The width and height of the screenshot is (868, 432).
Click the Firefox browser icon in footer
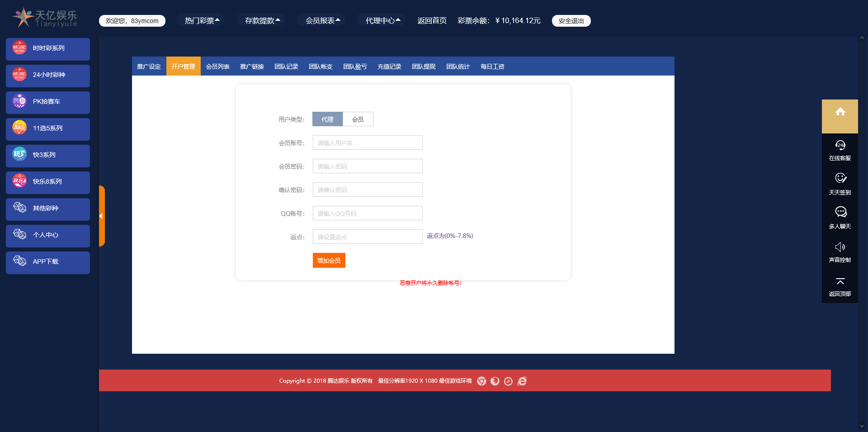495,381
